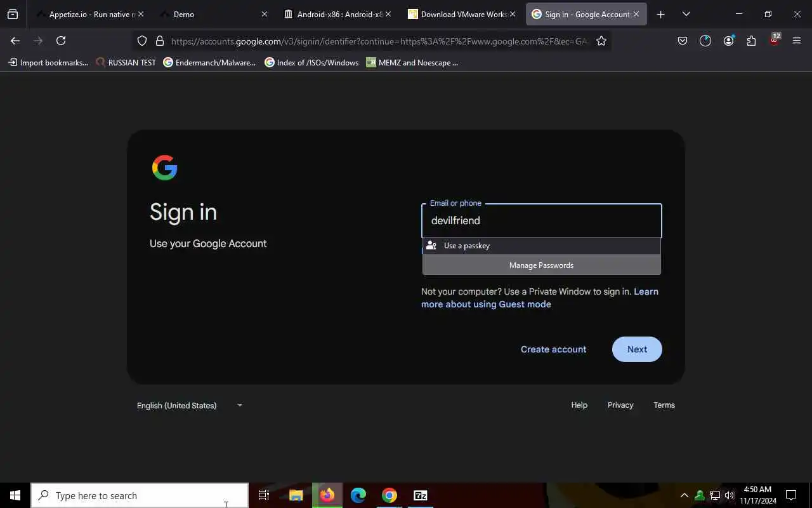Image resolution: width=812 pixels, height=508 pixels.
Task: Open Windows Start menu
Action: [15, 495]
